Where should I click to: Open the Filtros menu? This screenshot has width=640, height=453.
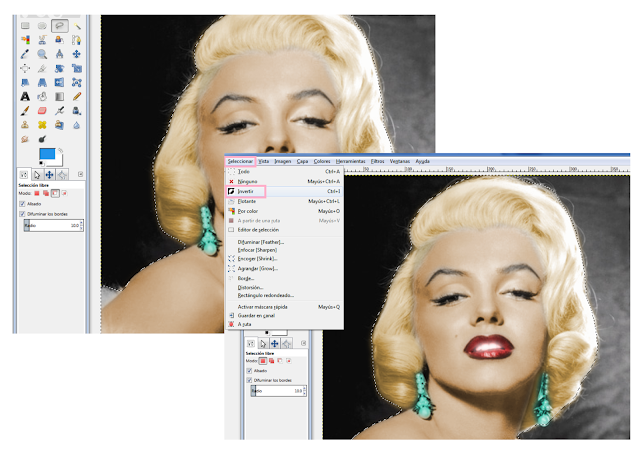377,161
